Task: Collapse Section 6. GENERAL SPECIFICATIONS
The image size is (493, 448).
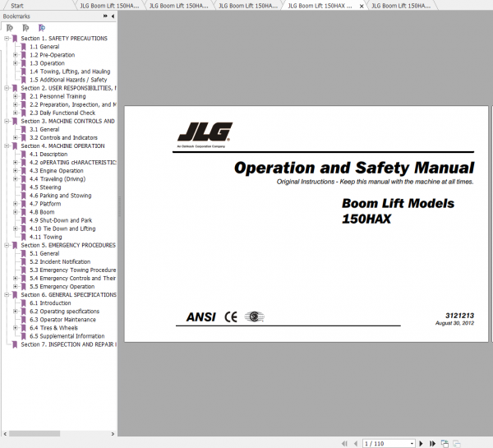Action: [x=7, y=295]
